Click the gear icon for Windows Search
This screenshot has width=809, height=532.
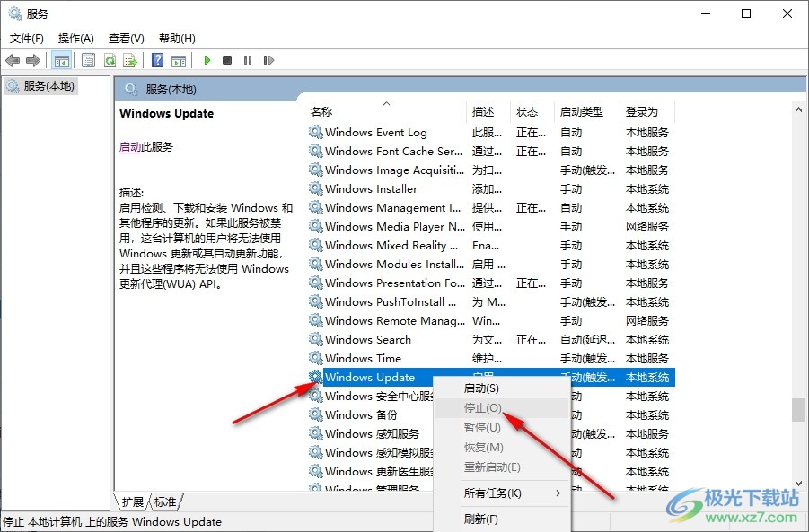(x=316, y=339)
